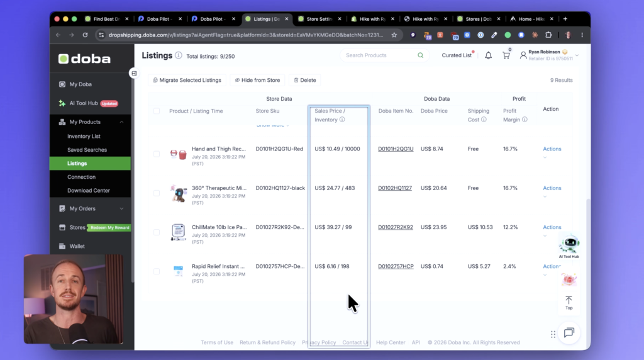Open Inventory List in sidebar
This screenshot has height=360, width=644.
tap(84, 136)
